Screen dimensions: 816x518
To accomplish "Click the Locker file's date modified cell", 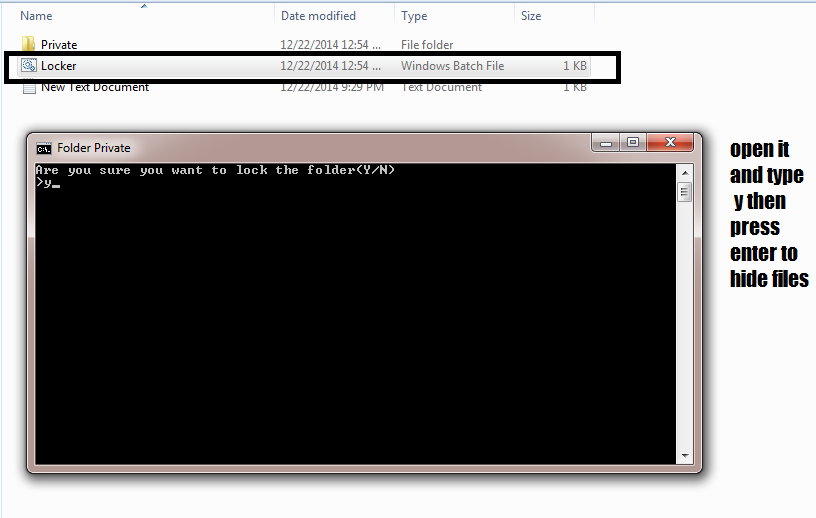I will [x=330, y=66].
